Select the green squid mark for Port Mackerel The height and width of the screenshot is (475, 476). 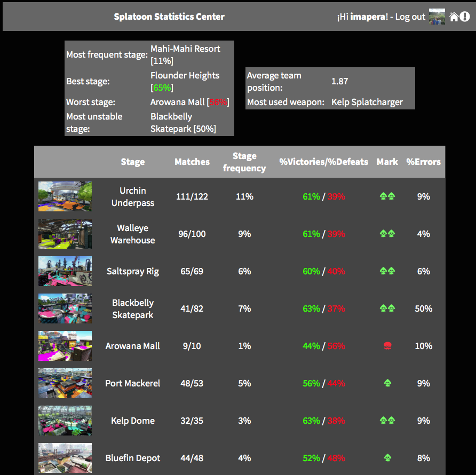387,383
